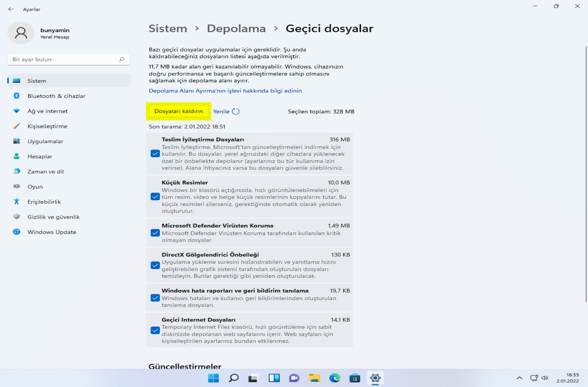Image resolution: width=588 pixels, height=387 pixels.
Task: Click the Oyun controller icon
Action: 17,187
